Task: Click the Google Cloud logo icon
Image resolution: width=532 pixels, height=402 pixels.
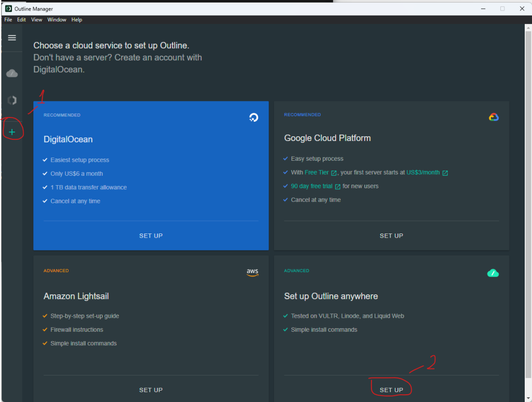Action: [494, 117]
